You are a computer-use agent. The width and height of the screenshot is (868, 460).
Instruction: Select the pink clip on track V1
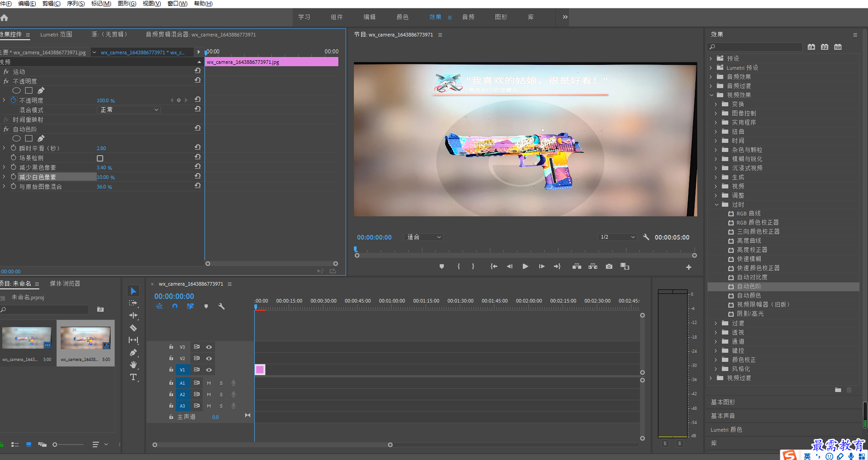point(260,370)
